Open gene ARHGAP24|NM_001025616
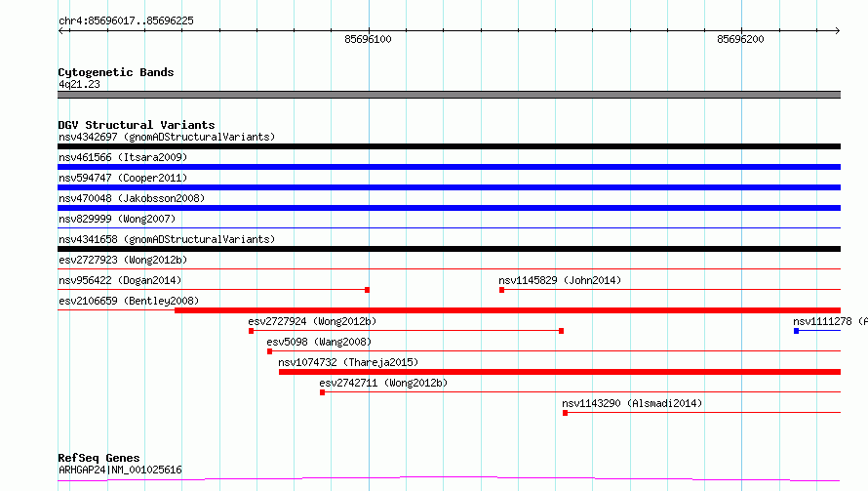 (x=120, y=470)
